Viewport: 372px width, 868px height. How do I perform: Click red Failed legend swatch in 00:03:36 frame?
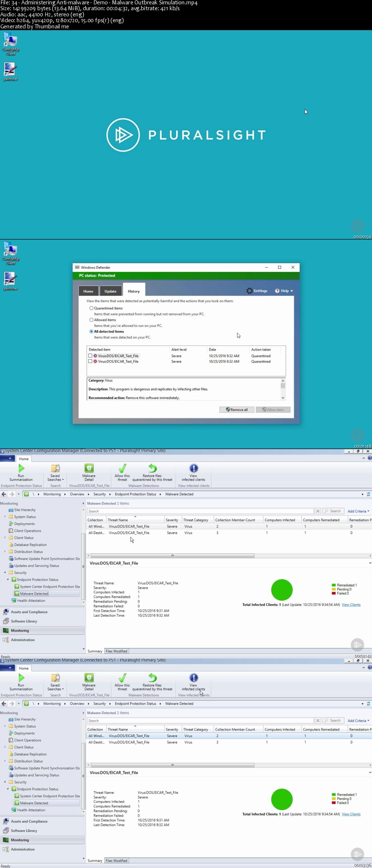coord(333,803)
